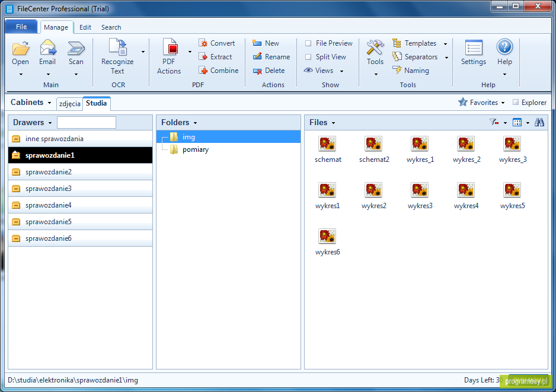
Task: Select the wykres5 image file
Action: [x=512, y=196]
